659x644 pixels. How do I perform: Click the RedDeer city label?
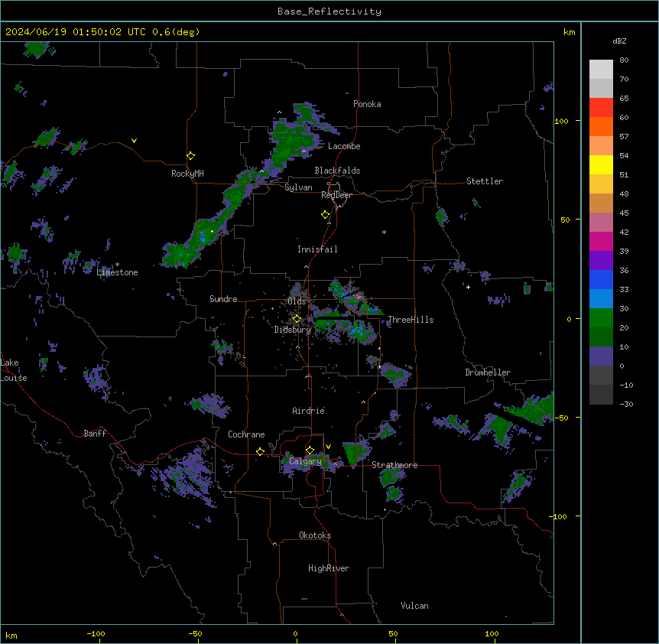(337, 195)
